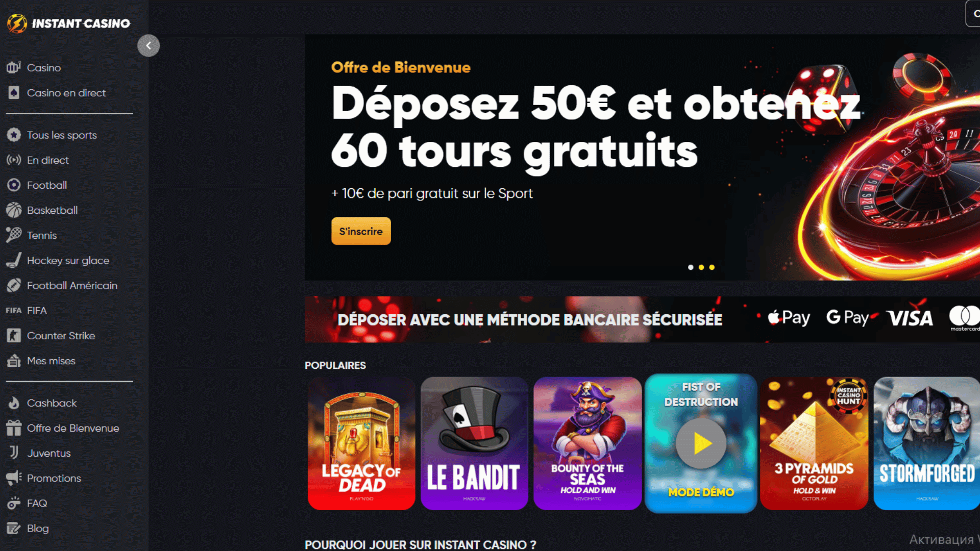980x551 pixels.
Task: Open the Casino slot machine icon
Action: click(x=14, y=67)
